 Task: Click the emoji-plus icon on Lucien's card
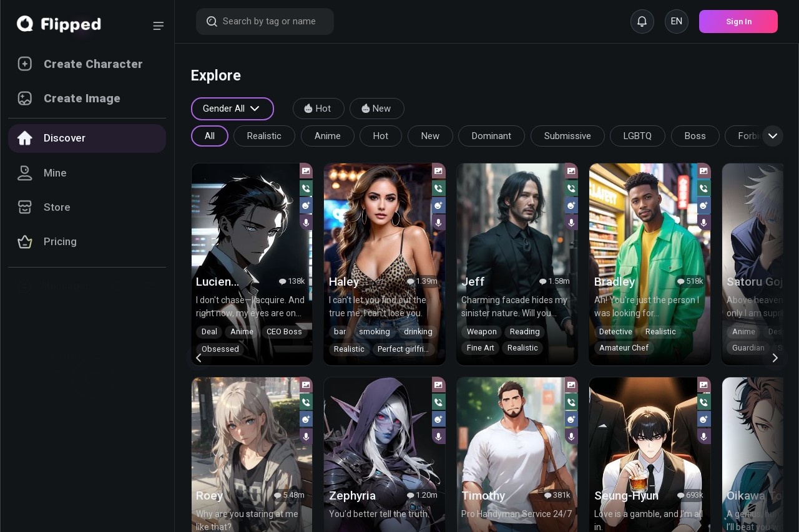click(x=306, y=205)
